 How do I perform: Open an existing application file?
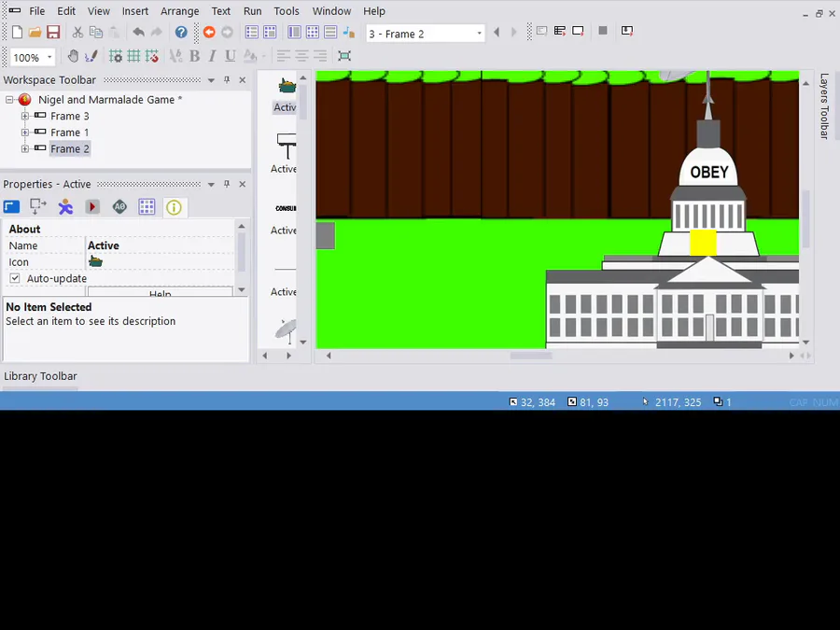pos(35,32)
